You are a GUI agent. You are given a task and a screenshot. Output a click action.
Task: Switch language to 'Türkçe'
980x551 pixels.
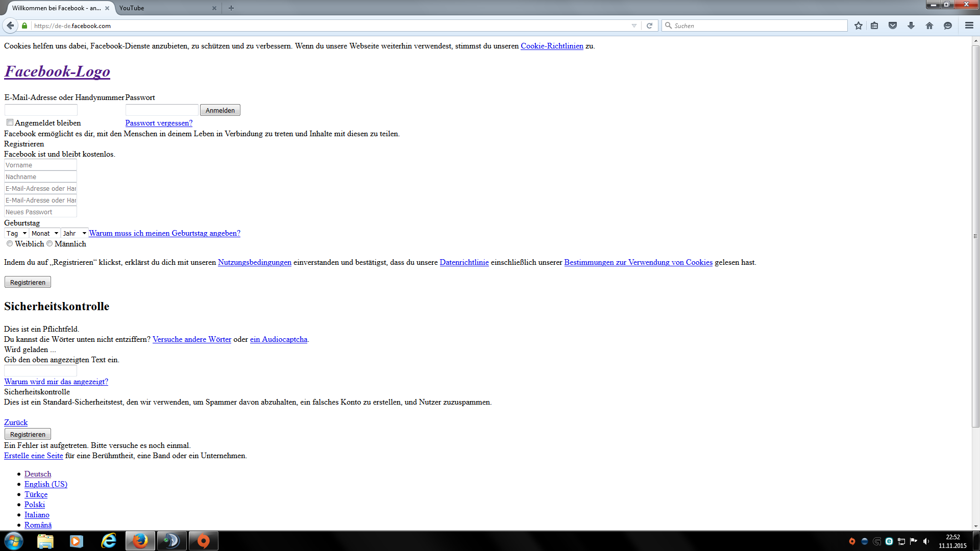[36, 494]
